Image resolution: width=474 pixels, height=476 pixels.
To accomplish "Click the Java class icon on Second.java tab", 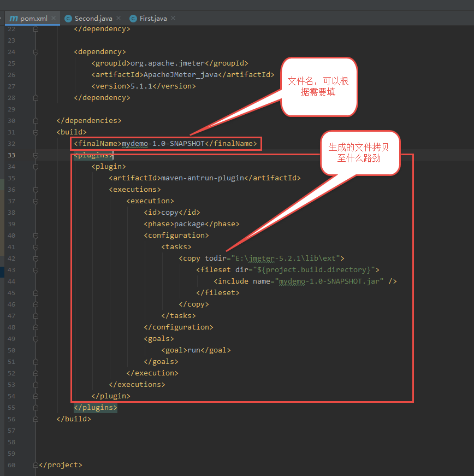I will pyautogui.click(x=68, y=18).
